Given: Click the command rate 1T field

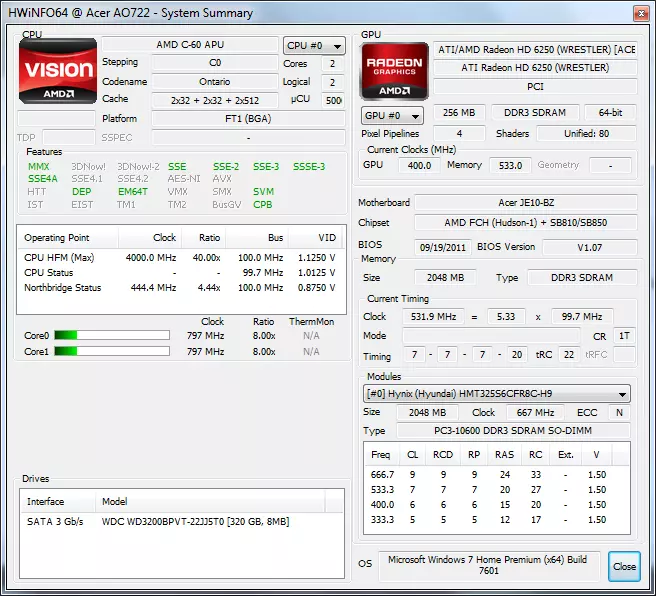Looking at the screenshot, I should pos(624,336).
